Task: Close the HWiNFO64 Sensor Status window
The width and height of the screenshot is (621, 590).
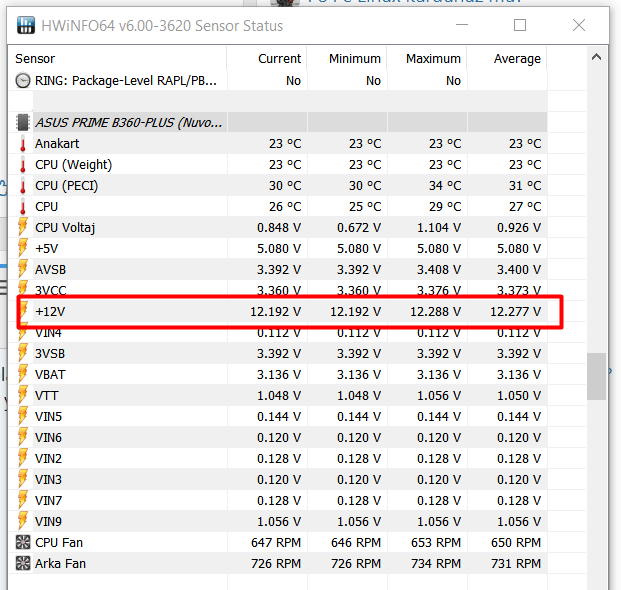Action: click(579, 25)
